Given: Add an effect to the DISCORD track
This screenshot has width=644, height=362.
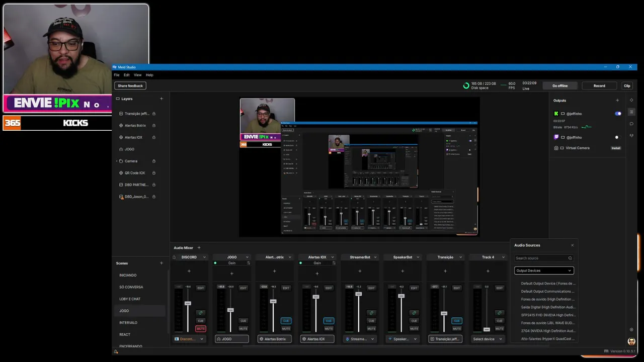Looking at the screenshot, I should pyautogui.click(x=189, y=271).
